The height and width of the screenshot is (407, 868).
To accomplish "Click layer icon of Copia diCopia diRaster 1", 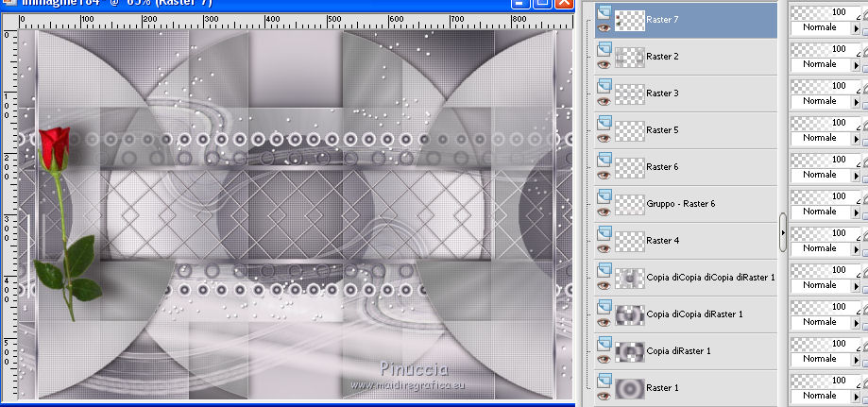I will pos(604,307).
